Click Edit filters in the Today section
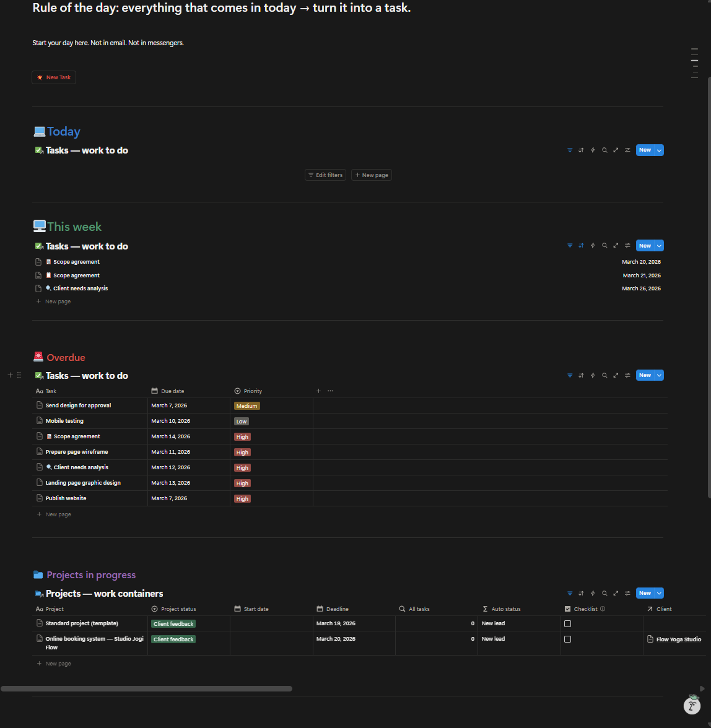 [x=325, y=175]
